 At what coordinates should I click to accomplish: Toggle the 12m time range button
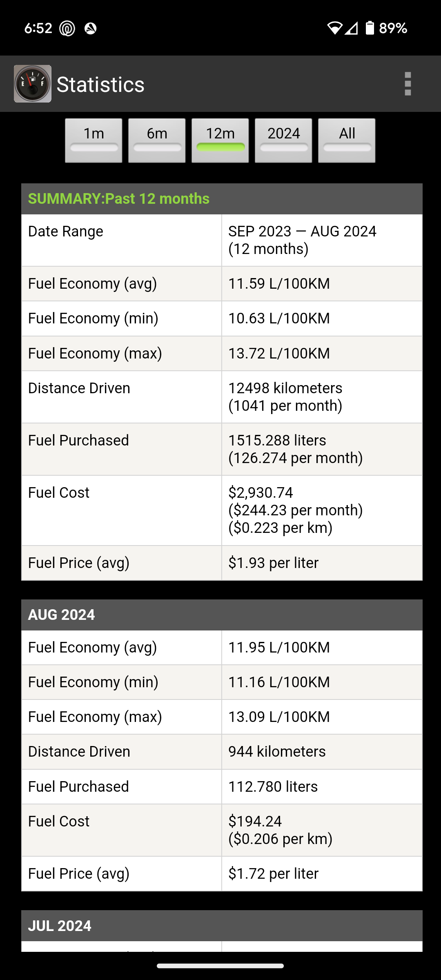tap(220, 140)
